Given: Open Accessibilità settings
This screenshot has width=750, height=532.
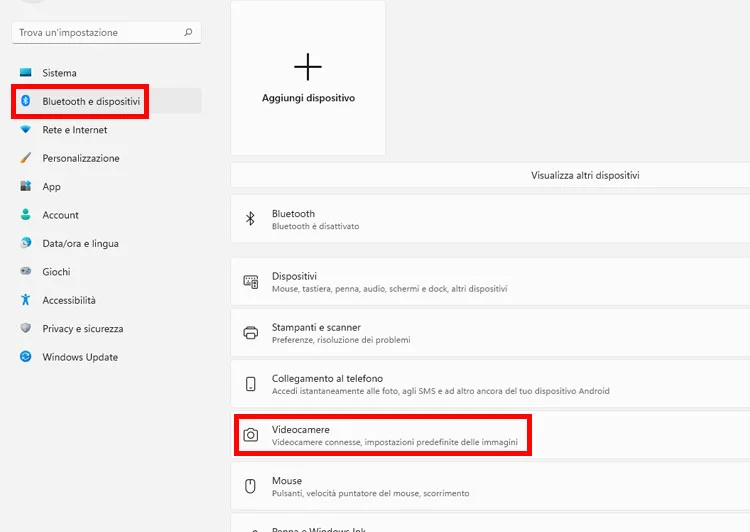Looking at the screenshot, I should coord(106,300).
